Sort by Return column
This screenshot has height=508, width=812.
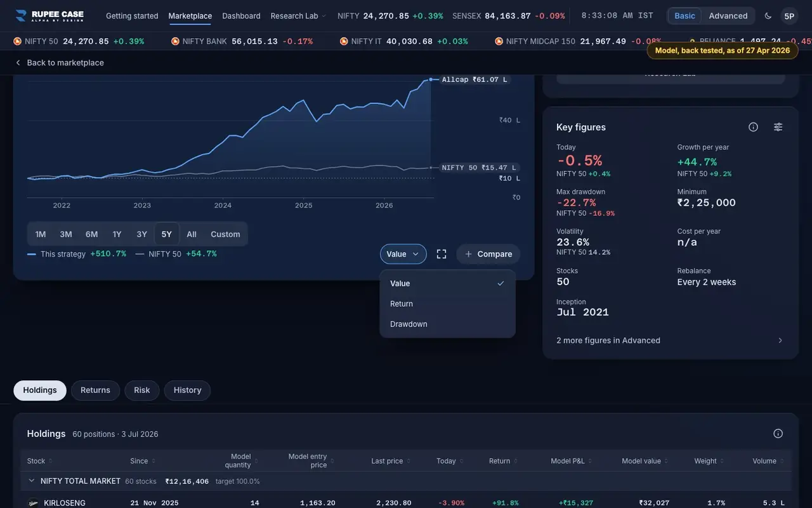[503, 461]
